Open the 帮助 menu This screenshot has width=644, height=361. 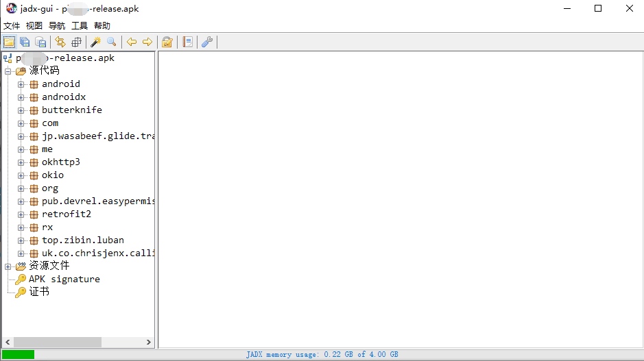coord(102,26)
